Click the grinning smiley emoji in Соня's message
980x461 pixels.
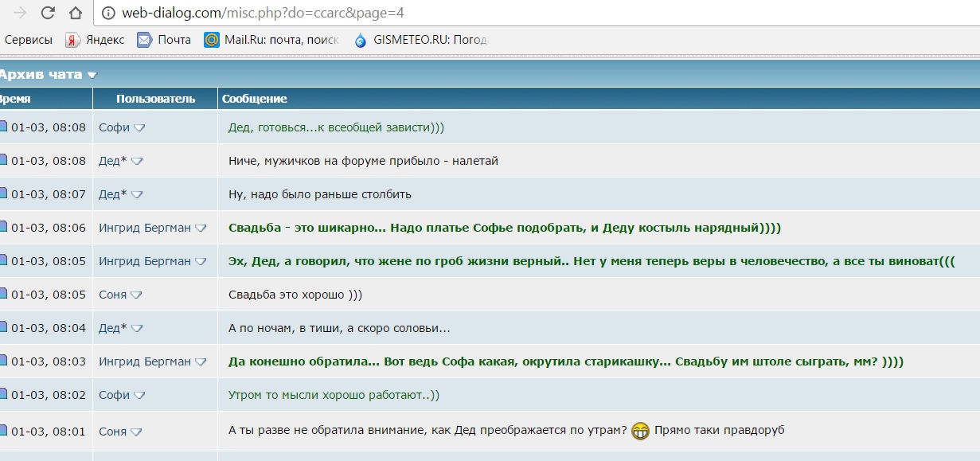coord(640,431)
